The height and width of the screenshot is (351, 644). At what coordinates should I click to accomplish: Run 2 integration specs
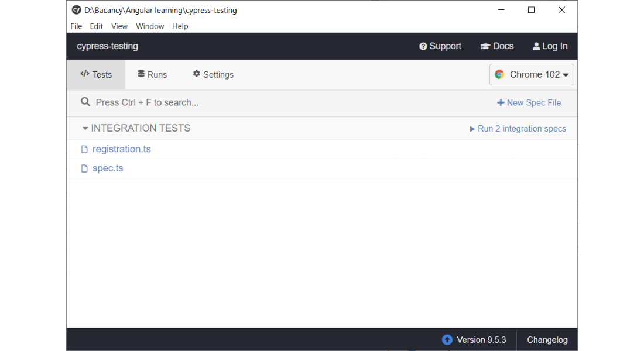click(x=518, y=129)
